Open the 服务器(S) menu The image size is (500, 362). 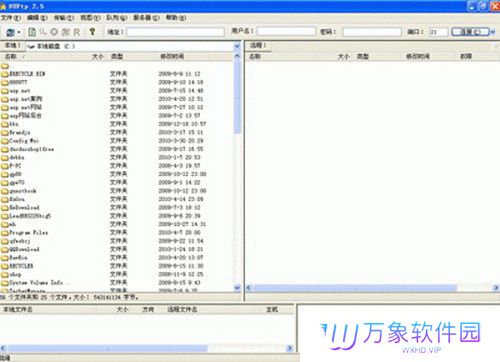(x=146, y=18)
